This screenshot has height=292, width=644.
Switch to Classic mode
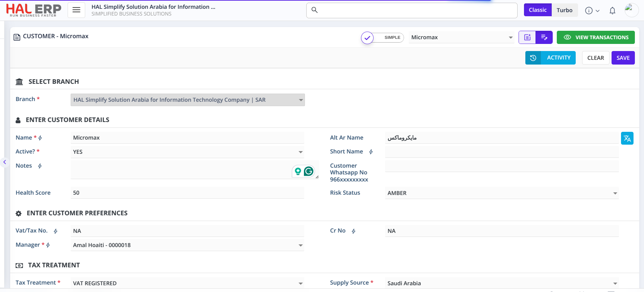point(538,10)
